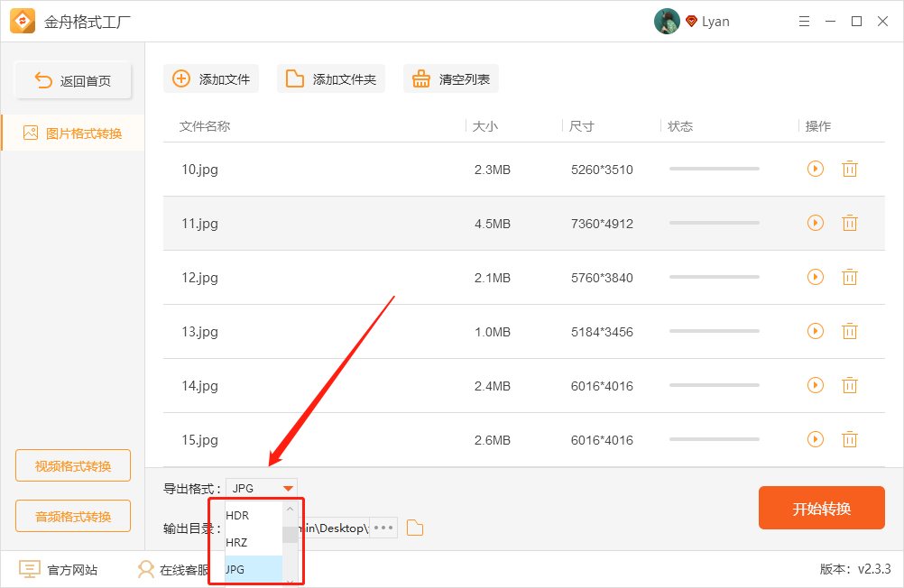Click the progress bar of 12.jpg
Image resolution: width=904 pixels, height=588 pixels.
[715, 277]
